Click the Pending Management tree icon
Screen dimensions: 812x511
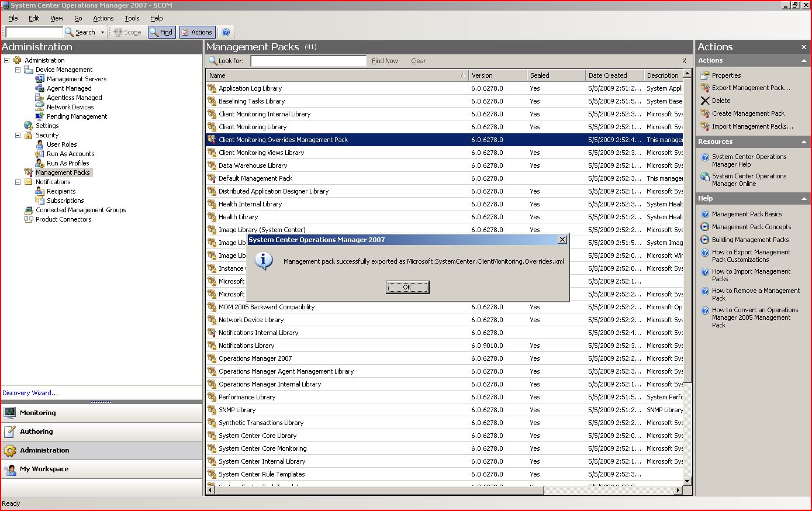point(40,116)
